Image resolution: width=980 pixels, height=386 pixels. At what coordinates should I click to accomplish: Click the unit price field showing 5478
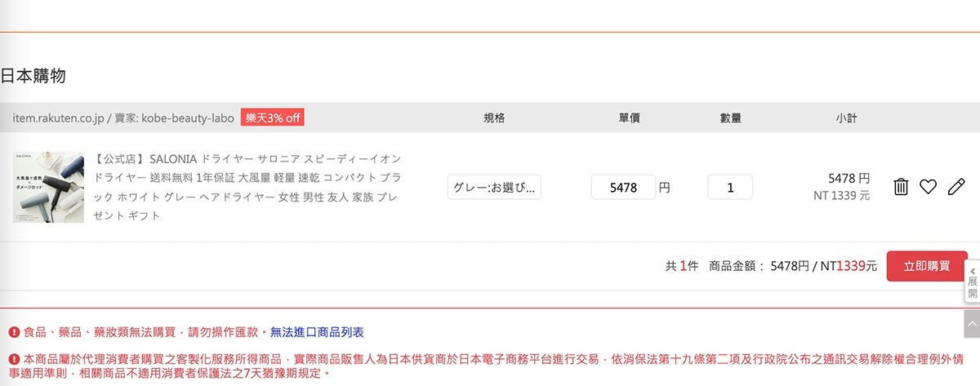(623, 187)
